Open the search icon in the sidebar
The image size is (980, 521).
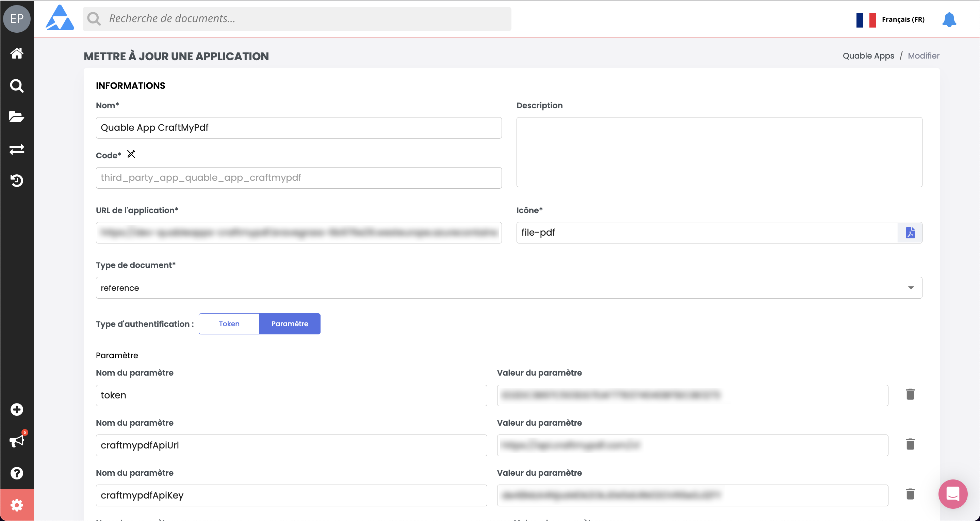[x=17, y=86]
